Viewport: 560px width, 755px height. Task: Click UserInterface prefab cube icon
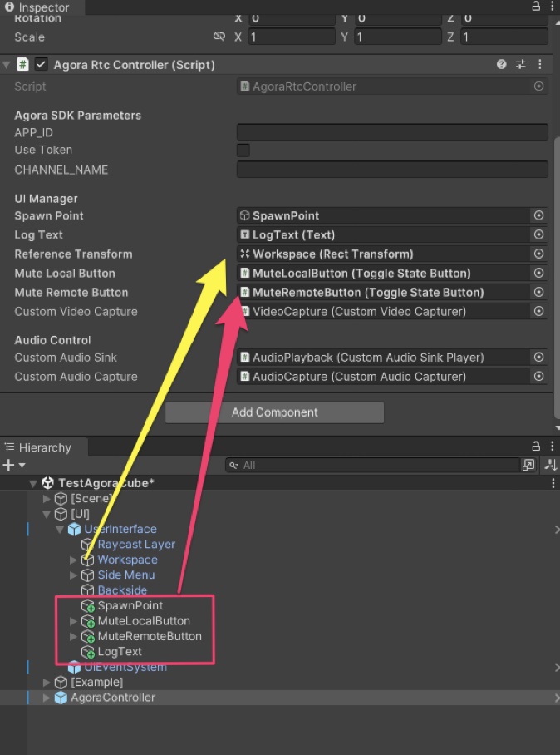74,530
